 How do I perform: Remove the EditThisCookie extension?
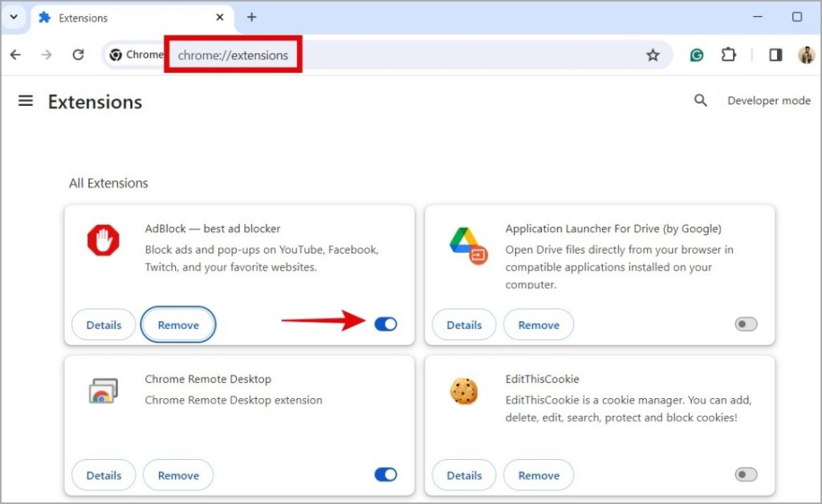click(x=539, y=475)
